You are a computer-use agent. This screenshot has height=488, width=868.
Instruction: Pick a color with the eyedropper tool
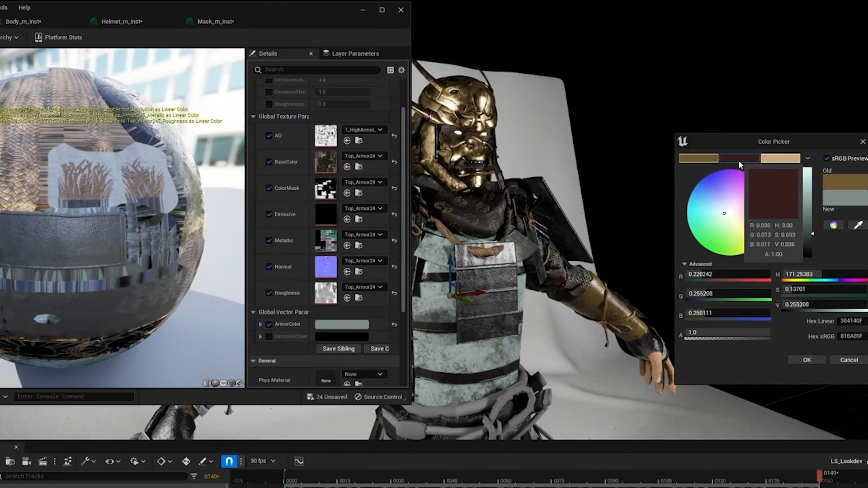click(858, 225)
